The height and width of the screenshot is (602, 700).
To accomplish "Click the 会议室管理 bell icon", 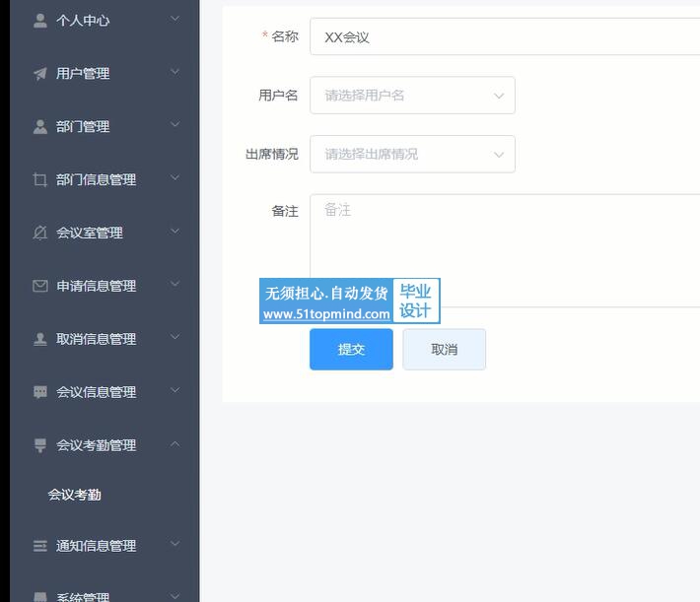I will click(x=40, y=233).
